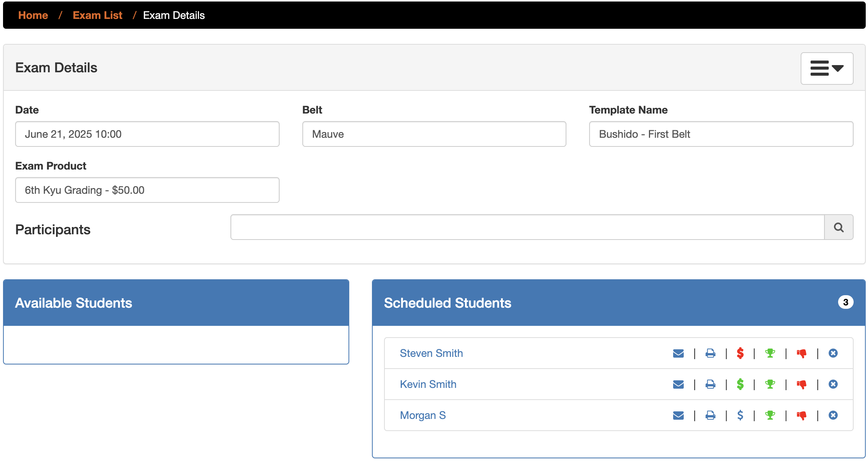
Task: Click the Participants search input field
Action: pos(527,227)
